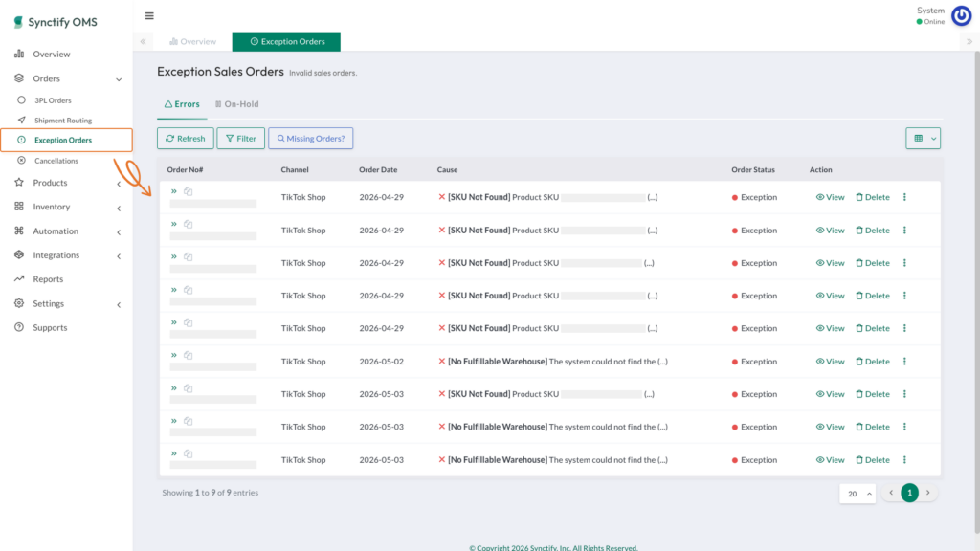Open more actions for the 2026-05-02 order

[x=904, y=362]
